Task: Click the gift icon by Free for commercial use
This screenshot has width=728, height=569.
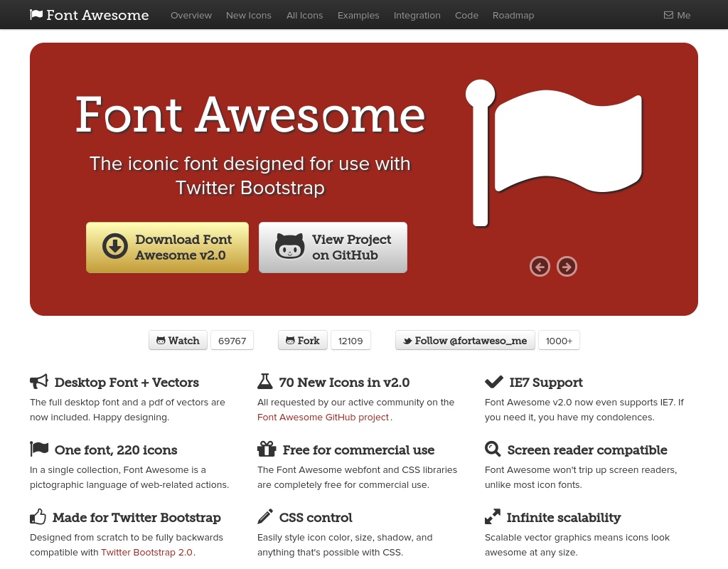Action: point(267,450)
